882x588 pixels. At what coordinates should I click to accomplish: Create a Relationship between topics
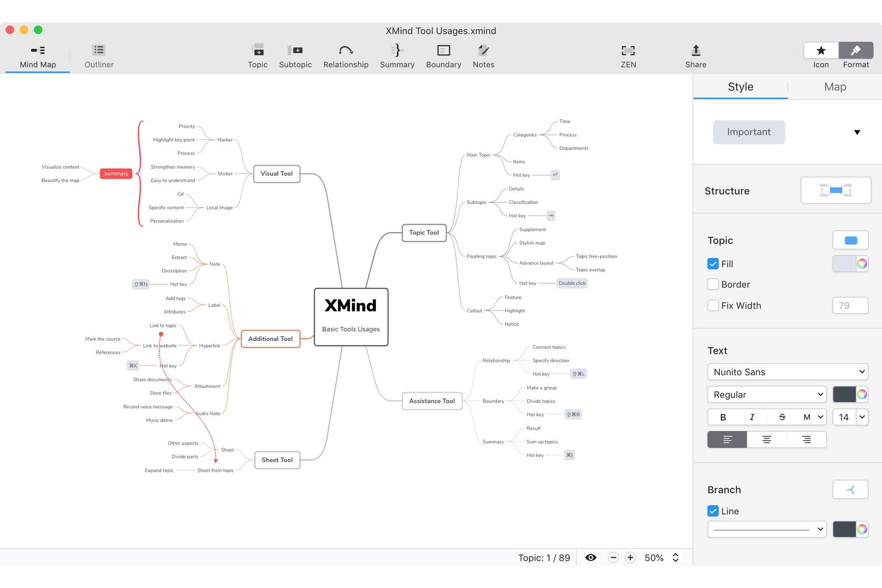tap(345, 55)
